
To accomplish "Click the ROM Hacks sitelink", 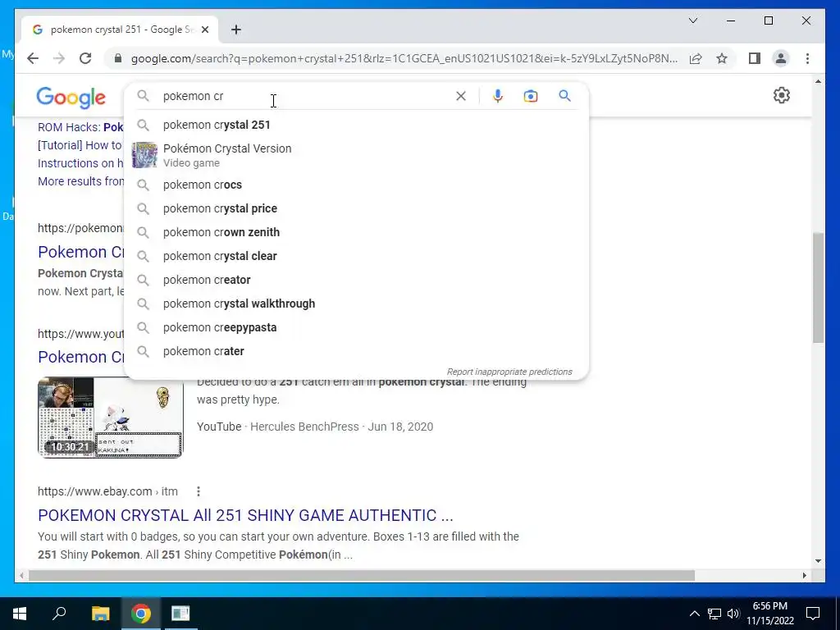I will tap(80, 127).
